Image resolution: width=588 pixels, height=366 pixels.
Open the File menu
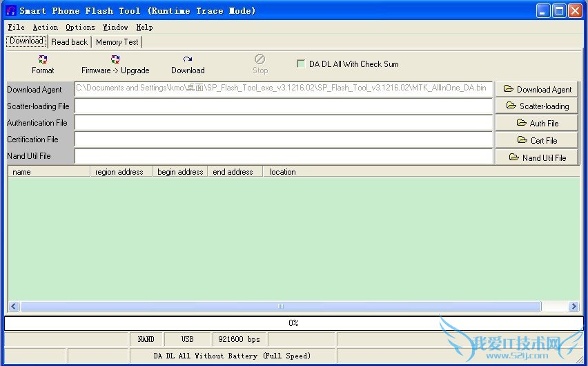(16, 28)
